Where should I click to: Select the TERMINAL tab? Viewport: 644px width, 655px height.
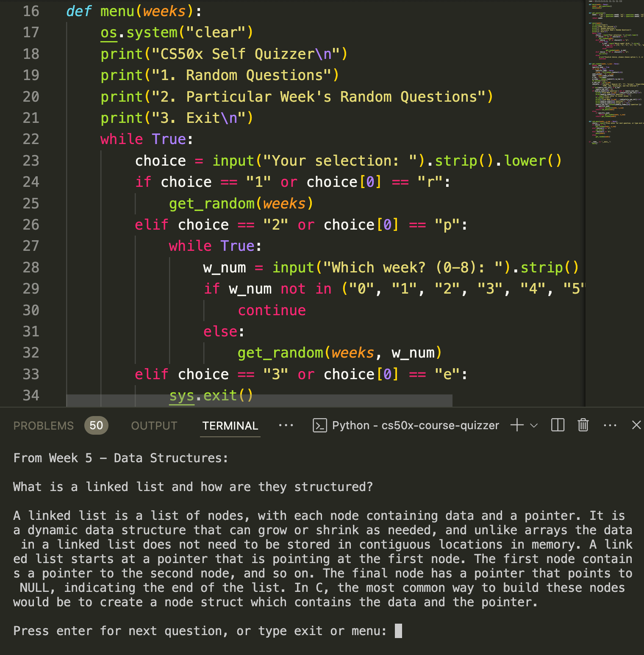click(230, 425)
